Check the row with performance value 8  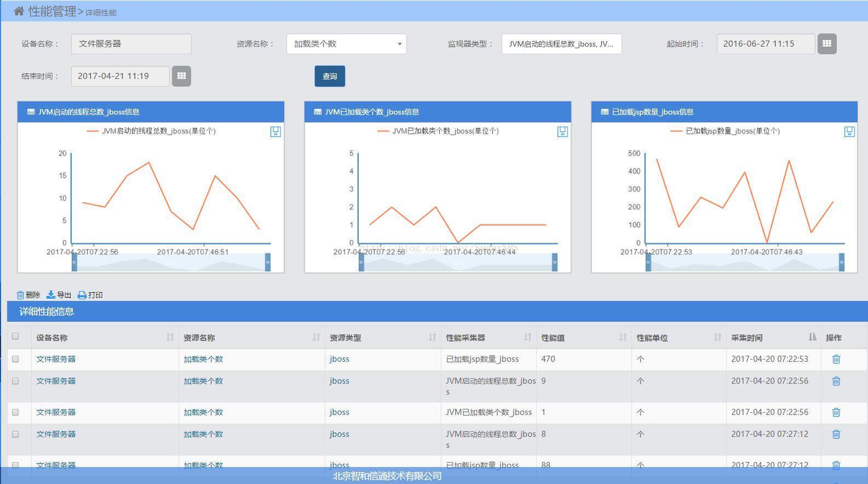pyautogui.click(x=15, y=434)
